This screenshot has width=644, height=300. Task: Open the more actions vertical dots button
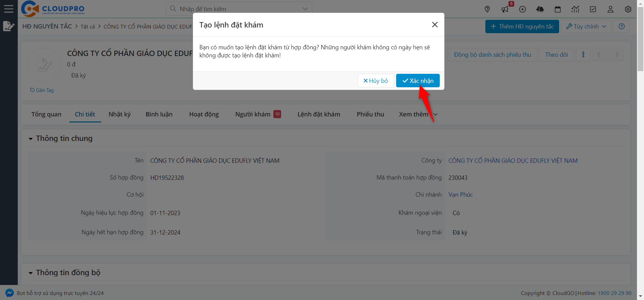[583, 55]
